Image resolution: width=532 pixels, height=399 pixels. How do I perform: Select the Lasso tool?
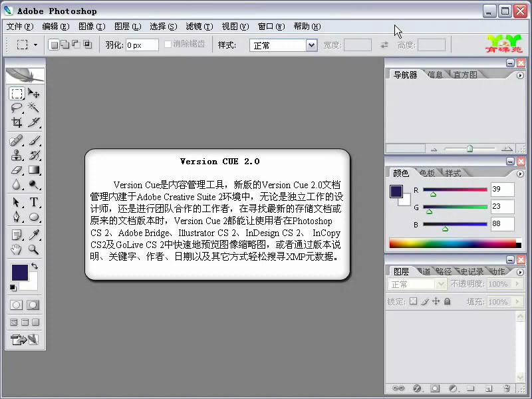point(17,108)
